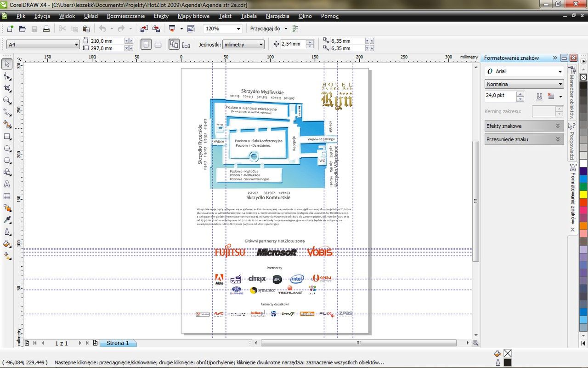Image resolution: width=588 pixels, height=368 pixels.
Task: Open the Plik menu
Action: pyautogui.click(x=21, y=16)
